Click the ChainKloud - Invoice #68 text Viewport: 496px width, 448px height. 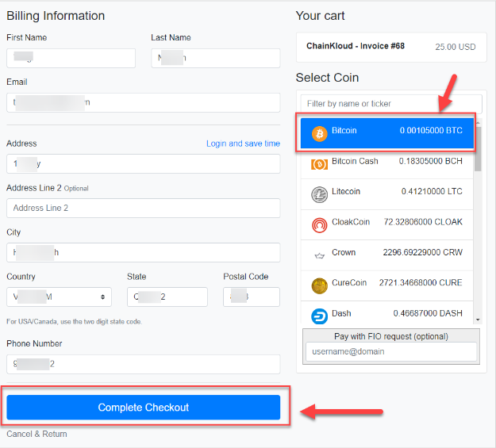click(356, 46)
